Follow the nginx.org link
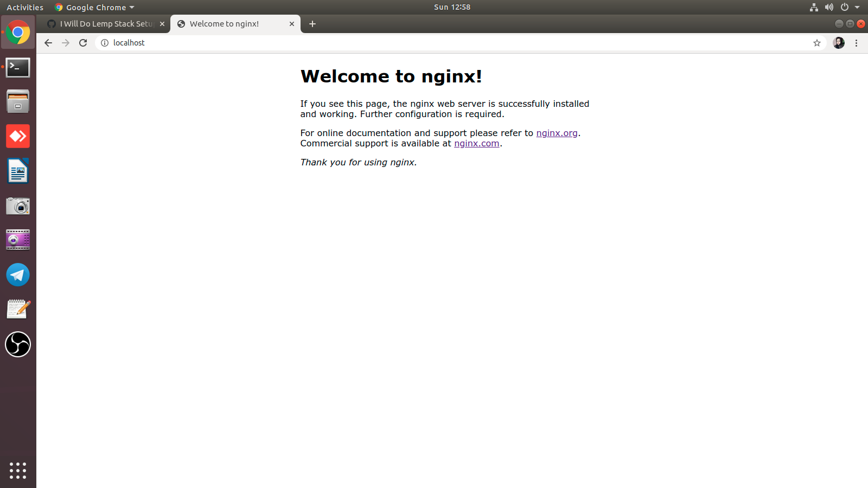868x488 pixels. tap(557, 133)
